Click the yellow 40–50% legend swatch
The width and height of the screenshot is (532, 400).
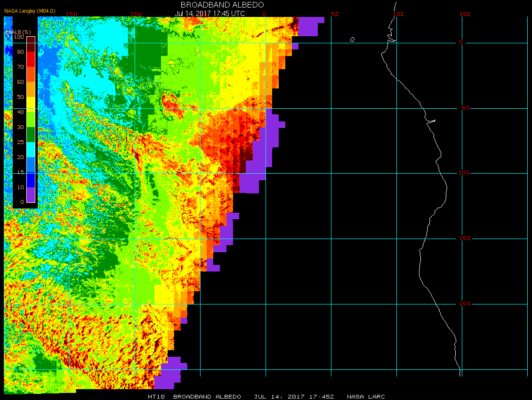31,104
